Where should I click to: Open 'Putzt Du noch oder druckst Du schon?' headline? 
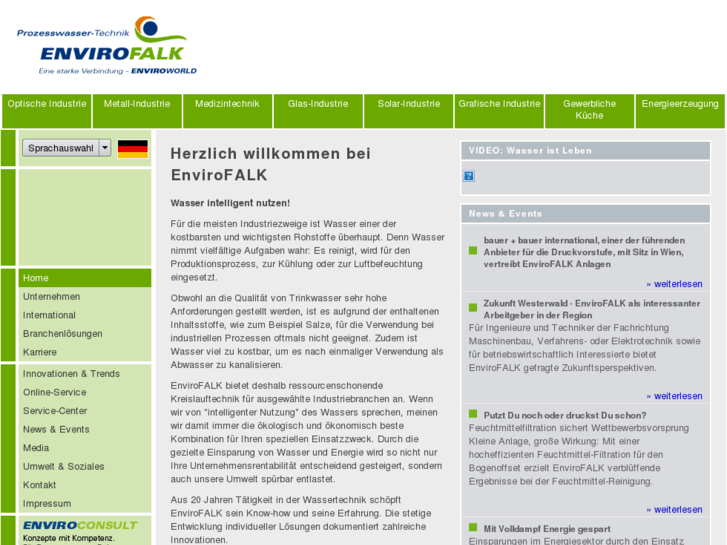pyautogui.click(x=565, y=415)
